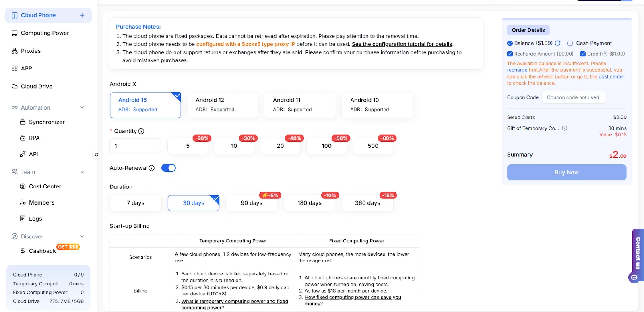Collapse the Team section chevron
Viewport: 644px width, 312px height.
coord(82,172)
